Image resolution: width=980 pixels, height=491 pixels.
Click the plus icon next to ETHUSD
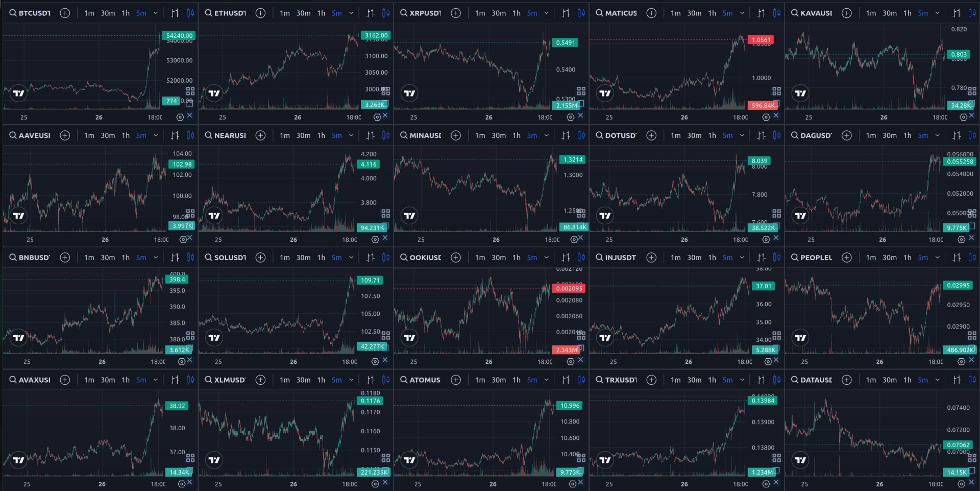(x=260, y=13)
